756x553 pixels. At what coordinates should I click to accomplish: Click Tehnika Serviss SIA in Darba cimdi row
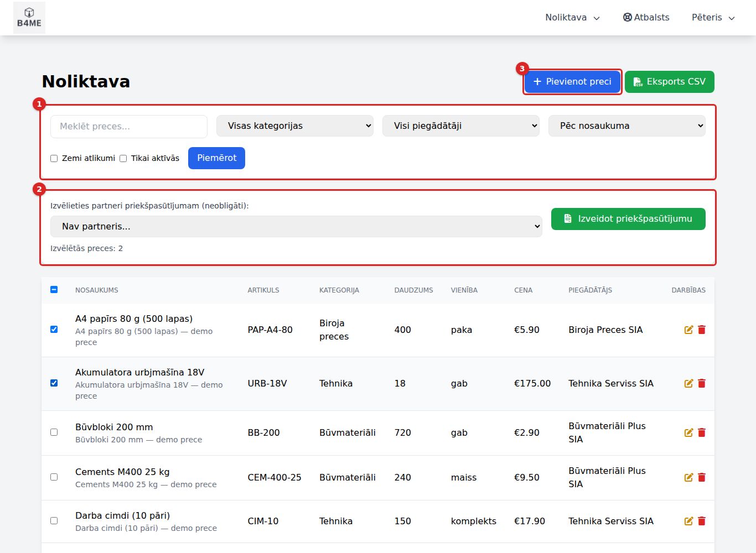click(611, 521)
